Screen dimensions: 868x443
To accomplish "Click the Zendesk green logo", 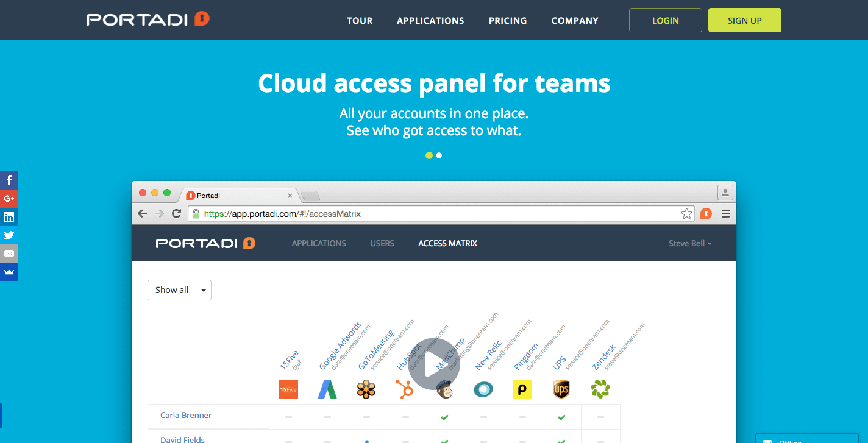I will (600, 389).
